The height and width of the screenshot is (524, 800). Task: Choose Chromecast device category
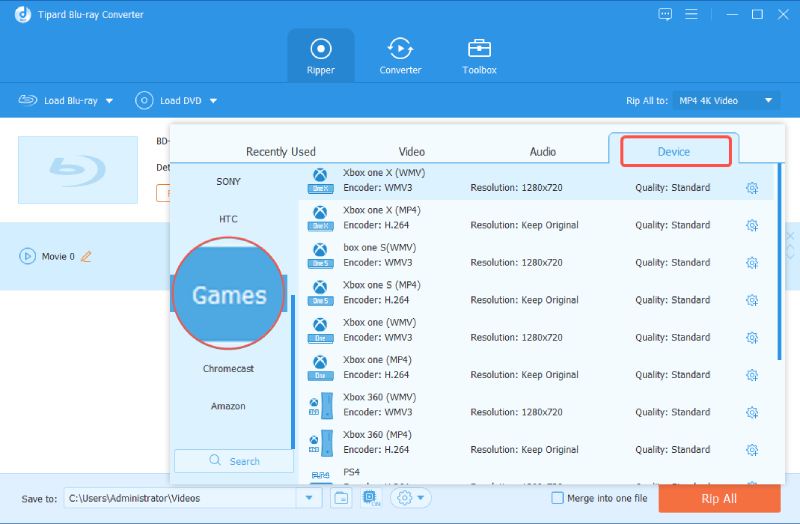pos(228,368)
